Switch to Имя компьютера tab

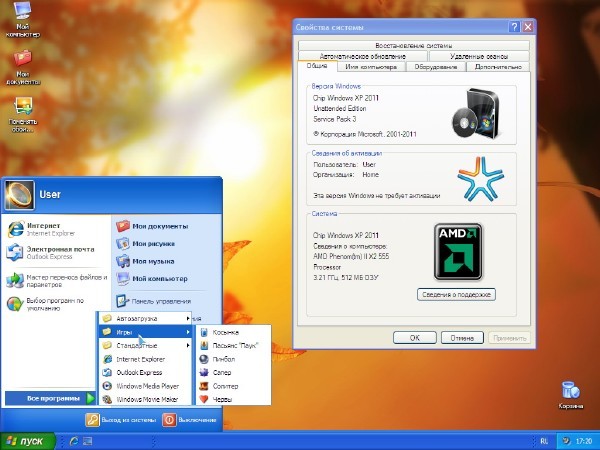(371, 67)
